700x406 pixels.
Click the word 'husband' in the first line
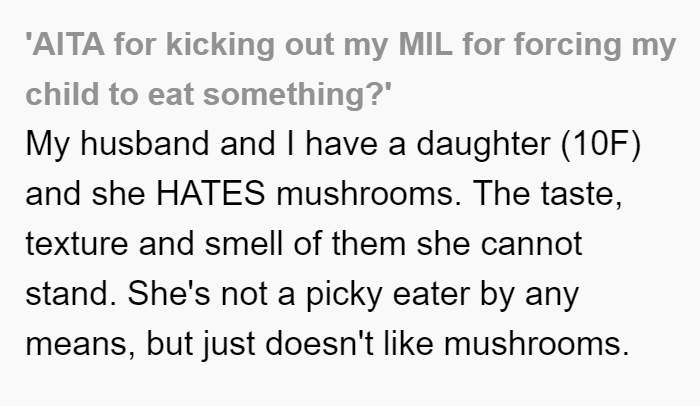145,144
